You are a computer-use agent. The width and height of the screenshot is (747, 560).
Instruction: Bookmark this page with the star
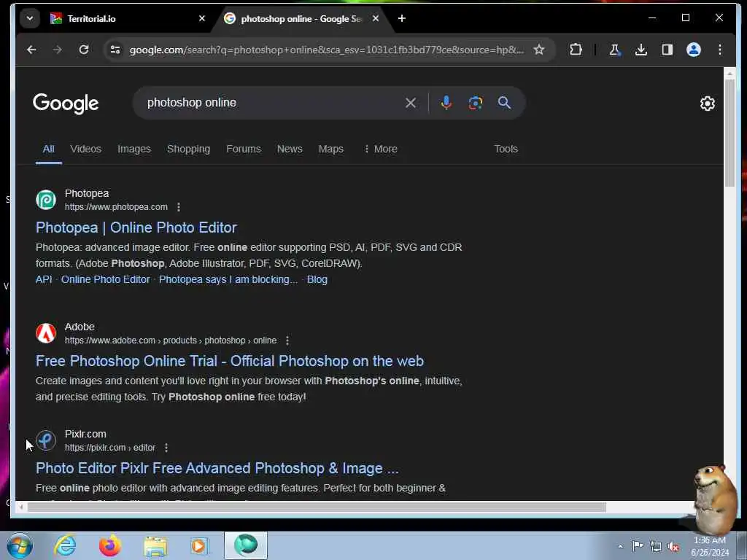click(x=539, y=50)
